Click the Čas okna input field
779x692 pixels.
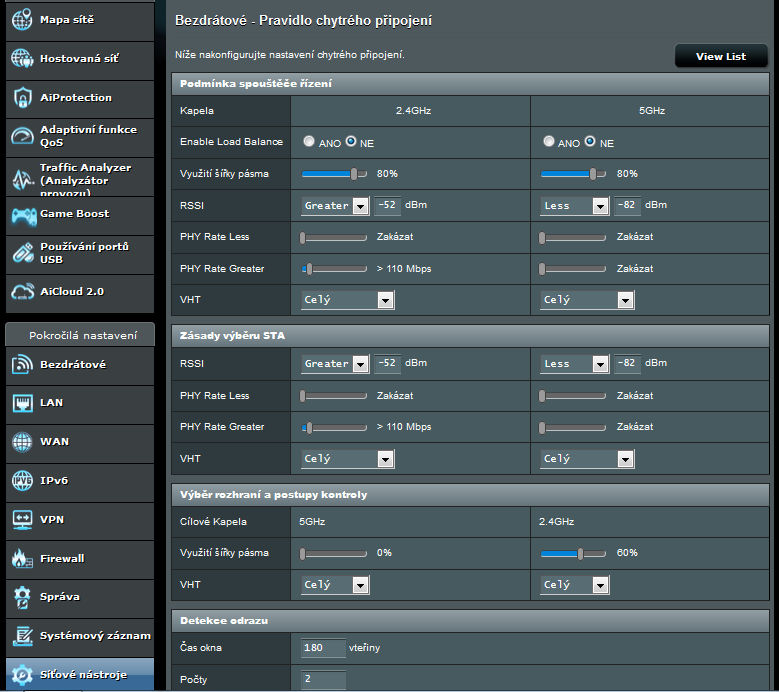click(x=323, y=648)
